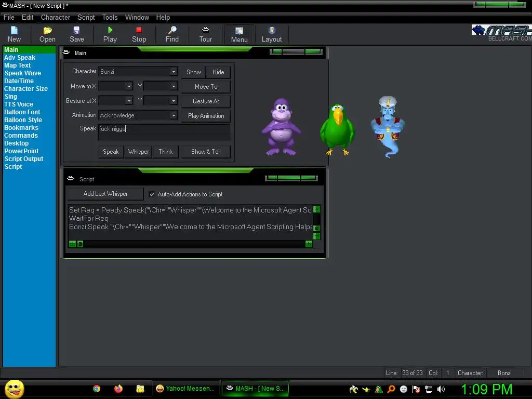Image resolution: width=532 pixels, height=399 pixels.
Task: Select Script Output in the sidebar
Action: click(x=24, y=159)
